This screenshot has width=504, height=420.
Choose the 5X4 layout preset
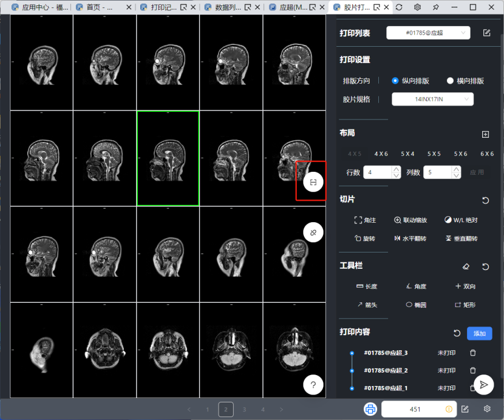click(407, 154)
